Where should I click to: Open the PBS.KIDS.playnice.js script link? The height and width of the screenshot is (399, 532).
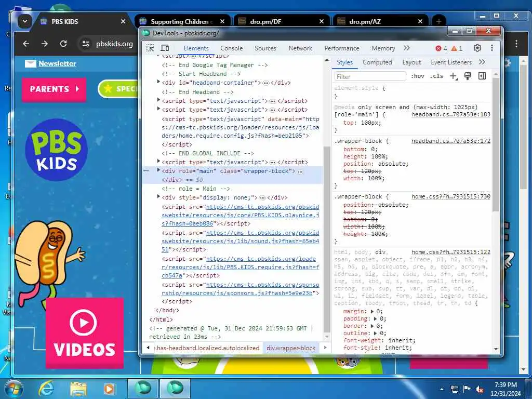(240, 215)
